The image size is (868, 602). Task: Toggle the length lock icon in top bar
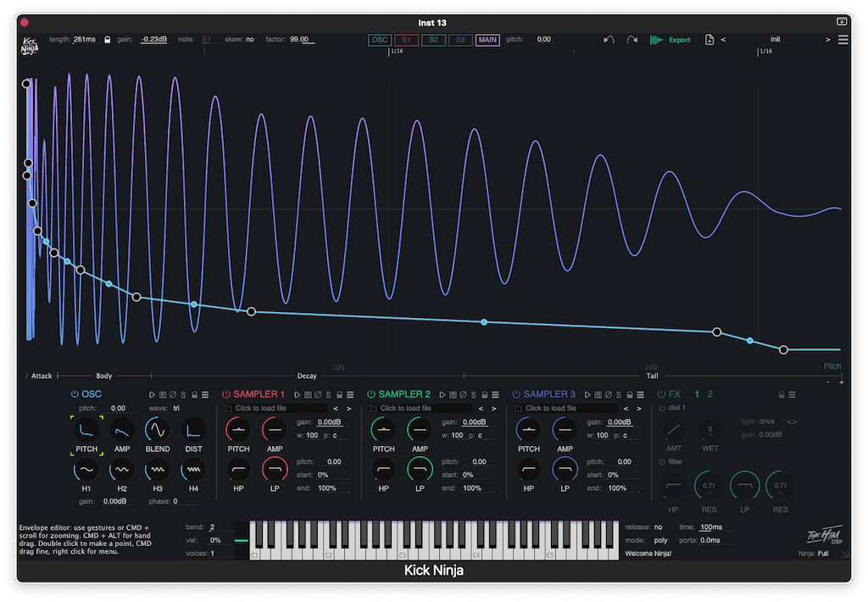108,40
